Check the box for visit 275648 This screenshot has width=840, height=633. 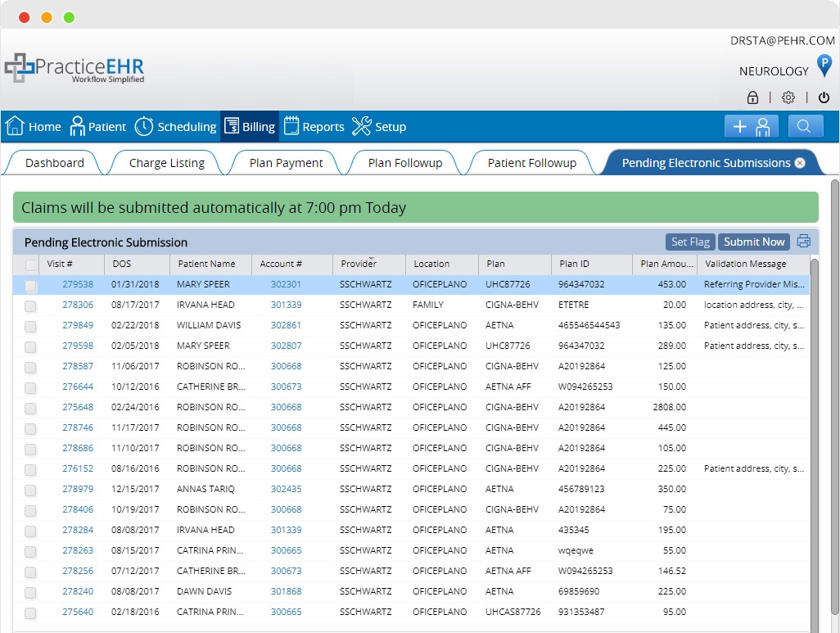30,409
